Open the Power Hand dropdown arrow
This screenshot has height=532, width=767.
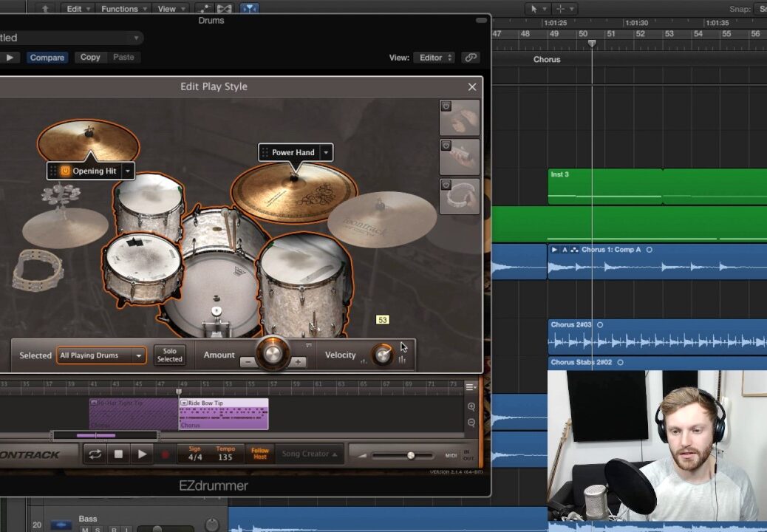326,152
